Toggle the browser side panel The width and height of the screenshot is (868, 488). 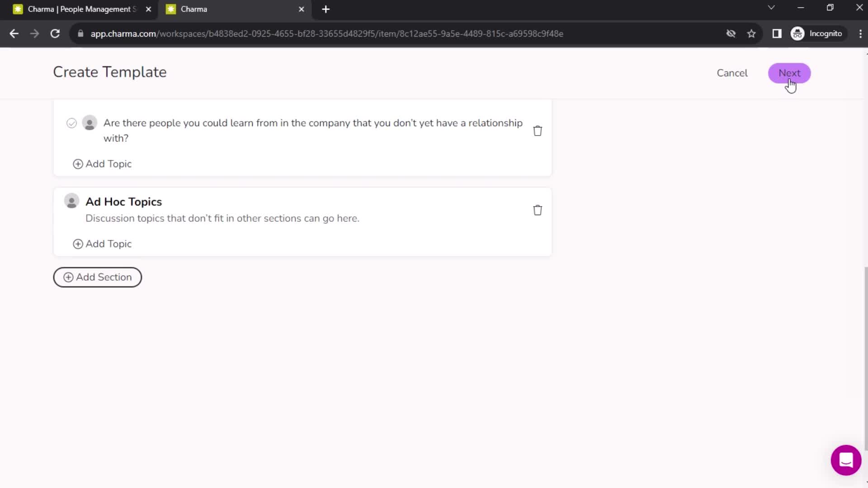point(777,34)
